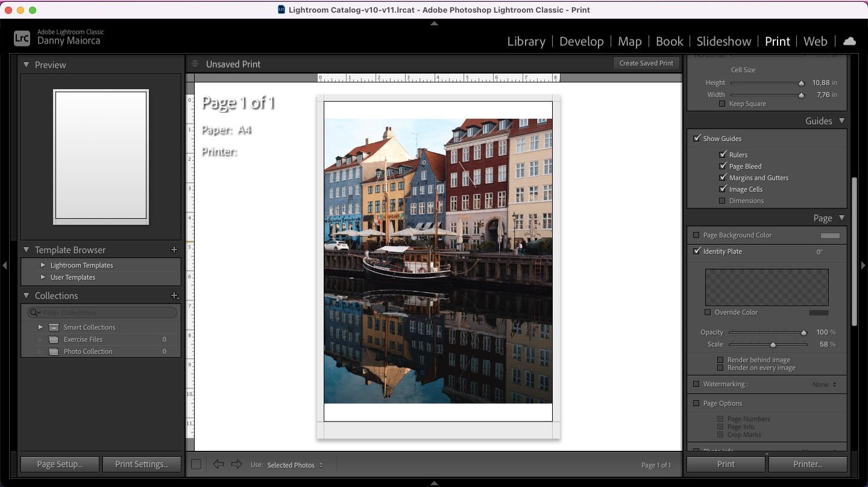Switch to the Develop module
Image resolution: width=868 pixels, height=487 pixels.
click(x=581, y=41)
